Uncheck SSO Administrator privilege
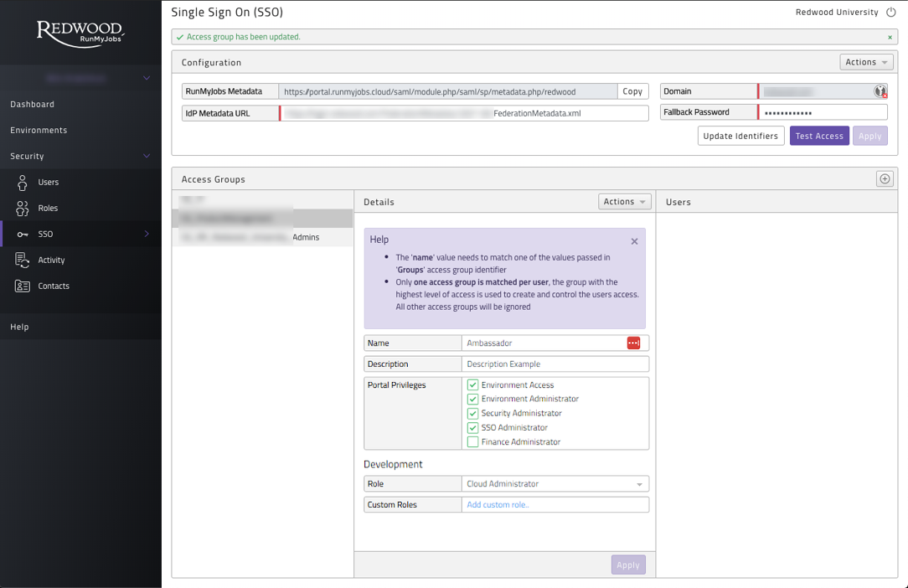908x588 pixels. [472, 427]
